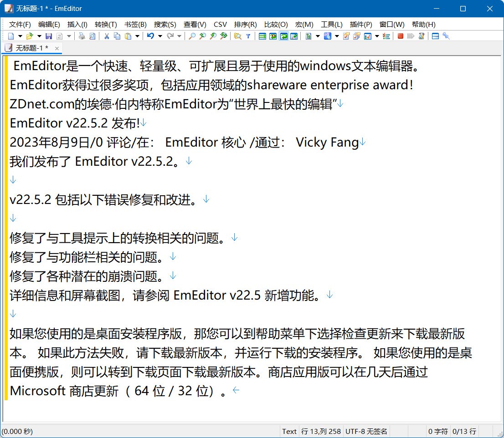
Task: Create a new document with the New icon
Action: pyautogui.click(x=11, y=36)
